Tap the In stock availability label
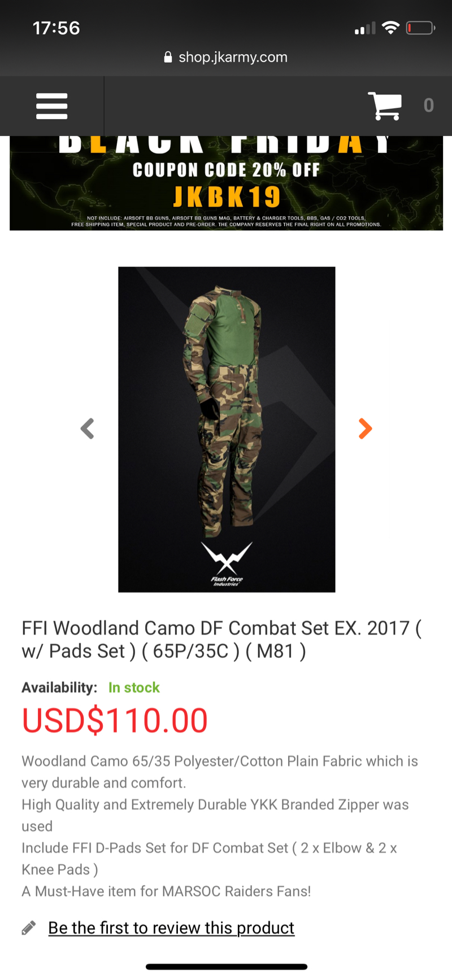 pos(134,688)
